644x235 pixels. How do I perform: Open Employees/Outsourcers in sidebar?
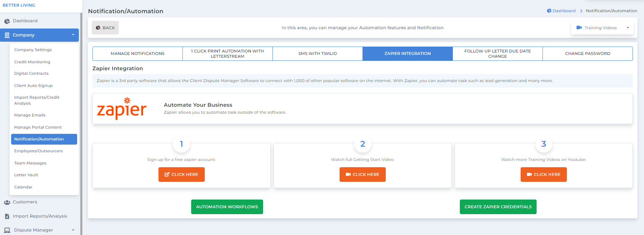point(39,151)
